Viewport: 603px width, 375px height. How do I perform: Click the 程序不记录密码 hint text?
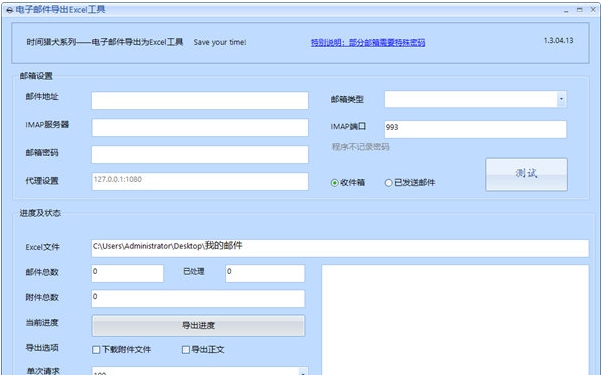tap(360, 147)
